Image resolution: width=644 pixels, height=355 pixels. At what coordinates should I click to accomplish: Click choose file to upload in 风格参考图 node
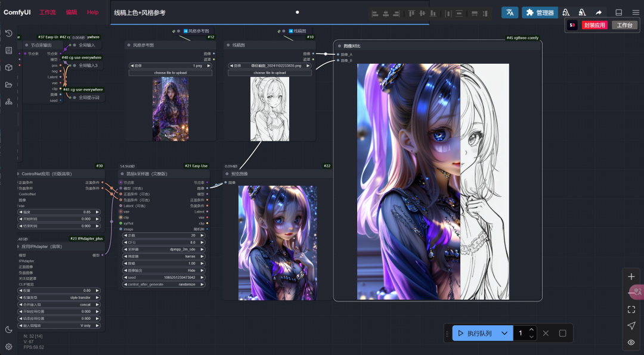coord(171,73)
